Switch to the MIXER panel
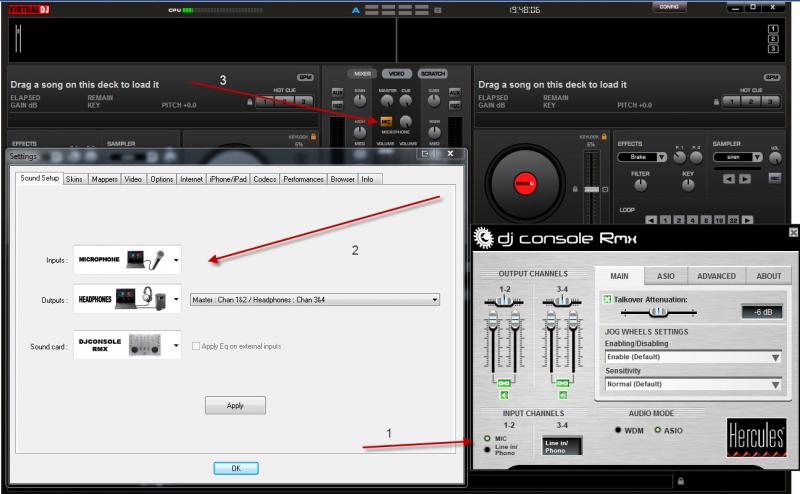Screen dimensions: 800x494 point(362,73)
